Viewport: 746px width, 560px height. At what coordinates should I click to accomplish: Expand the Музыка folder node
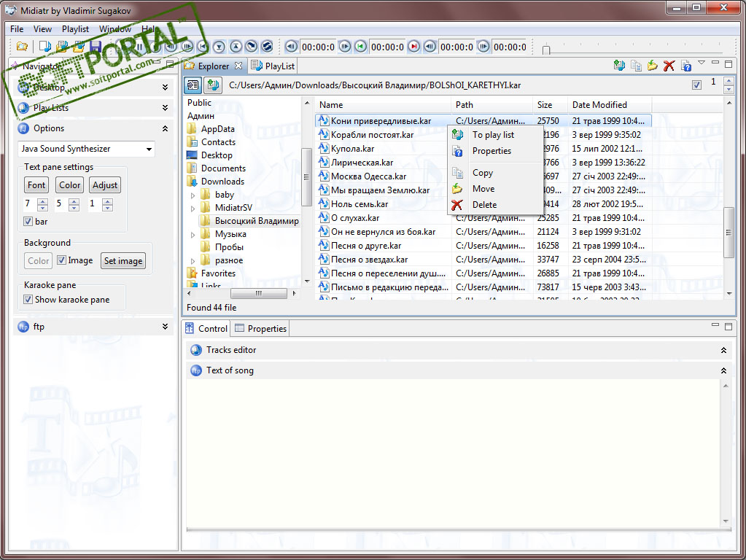(193, 234)
